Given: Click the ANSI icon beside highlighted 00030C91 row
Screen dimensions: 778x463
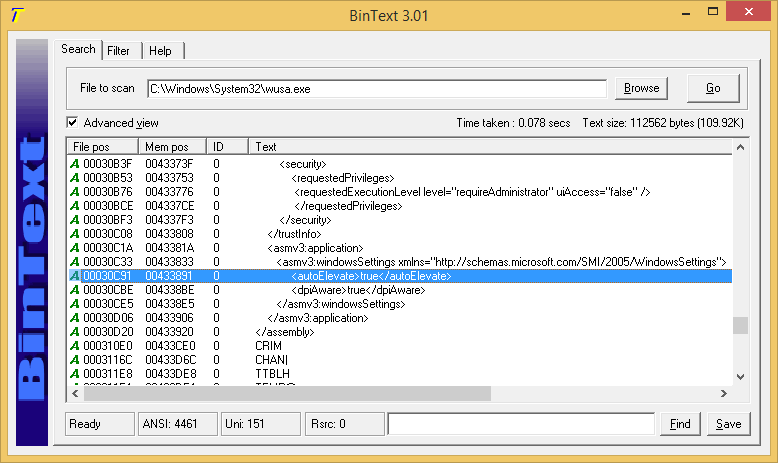Looking at the screenshot, I should click(x=74, y=275).
